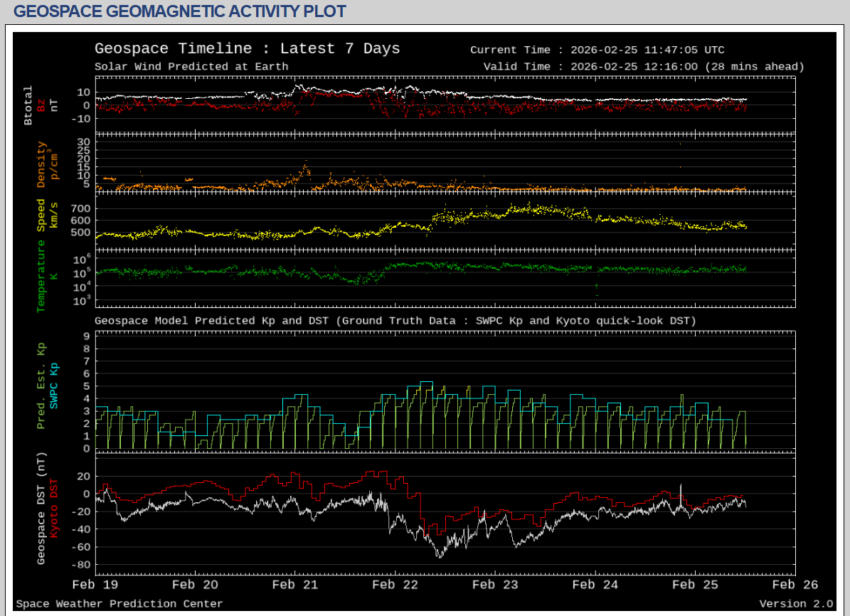Image resolution: width=850 pixels, height=616 pixels.
Task: Click the 'Geospace DST (nT)' axis label
Action: [41, 509]
